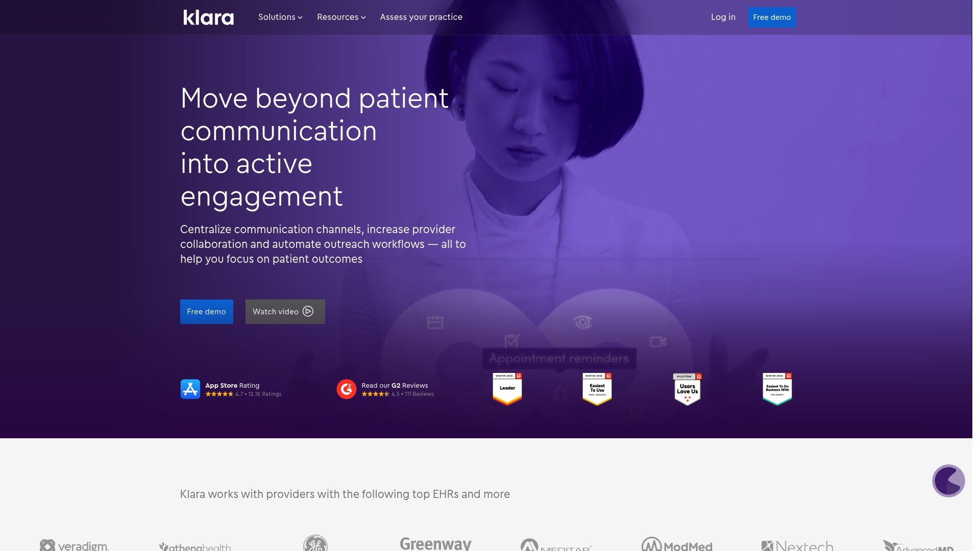Expand the Solutions dropdown menu
The width and height of the screenshot is (980, 551).
pyautogui.click(x=280, y=17)
